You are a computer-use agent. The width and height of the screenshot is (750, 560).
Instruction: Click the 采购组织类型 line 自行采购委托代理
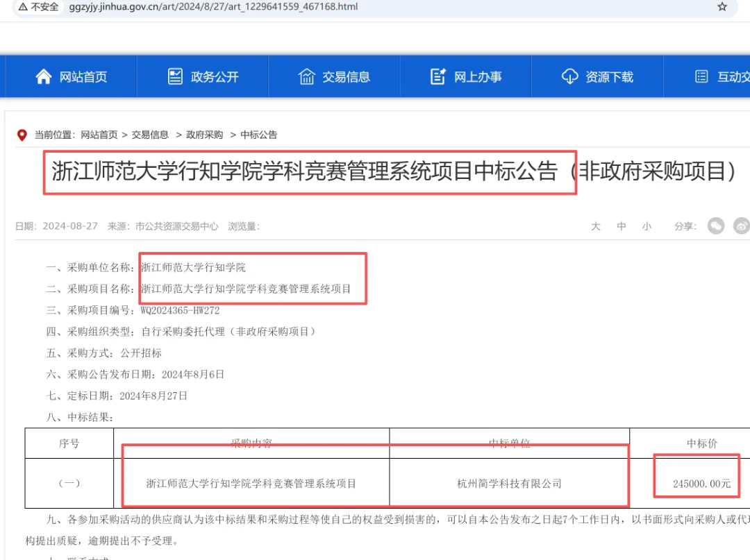[181, 332]
